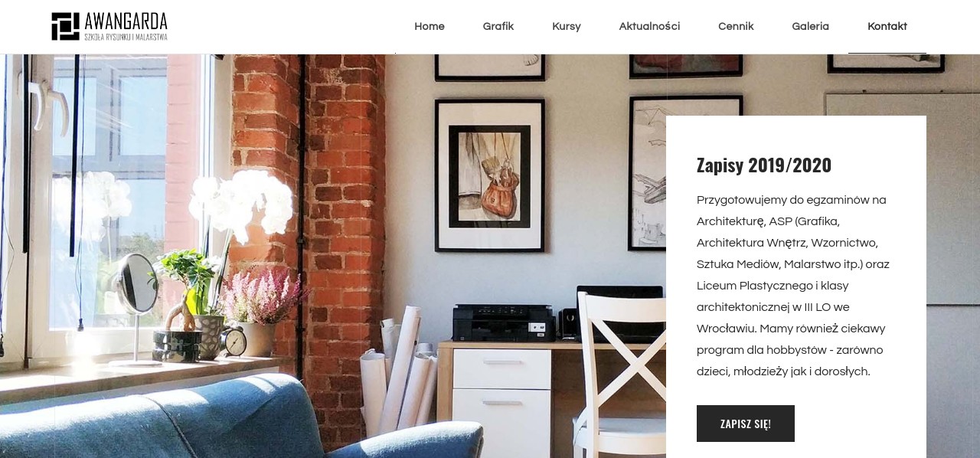Image resolution: width=980 pixels, height=458 pixels.
Task: Click the framed handbag drawing on wall
Action: [x=490, y=175]
